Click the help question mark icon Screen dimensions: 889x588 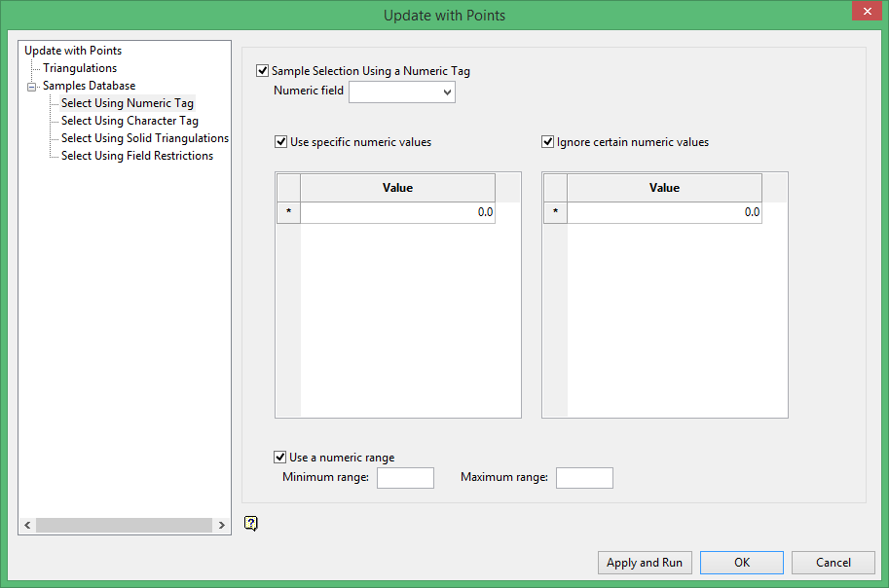pos(251,524)
